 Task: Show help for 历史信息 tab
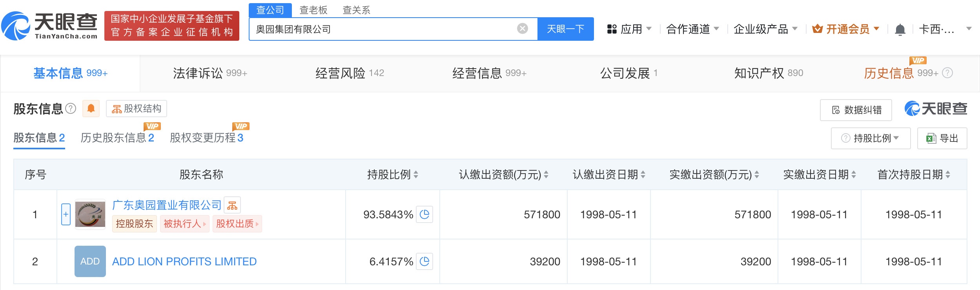point(947,73)
